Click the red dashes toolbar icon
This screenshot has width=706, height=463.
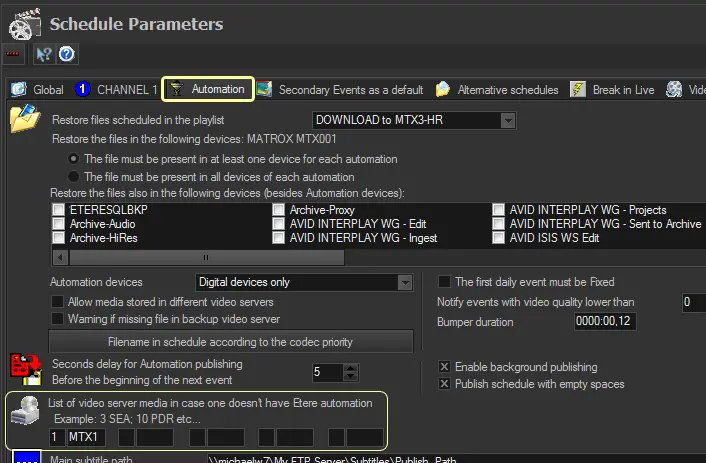[x=14, y=54]
